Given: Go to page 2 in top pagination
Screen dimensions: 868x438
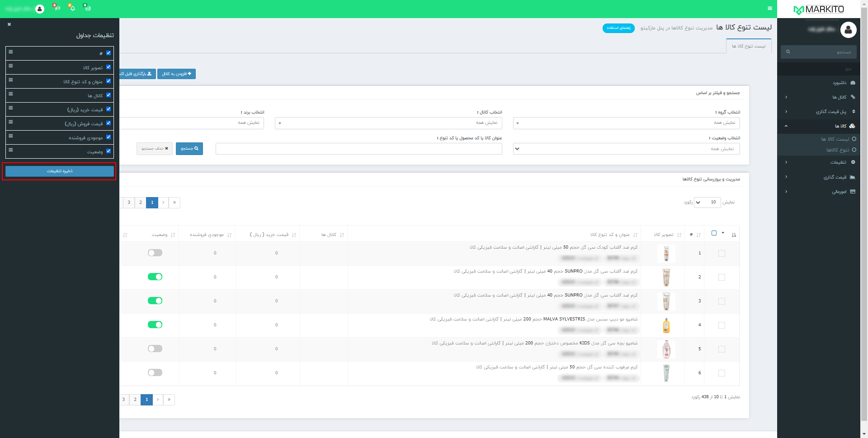Looking at the screenshot, I should (141, 203).
